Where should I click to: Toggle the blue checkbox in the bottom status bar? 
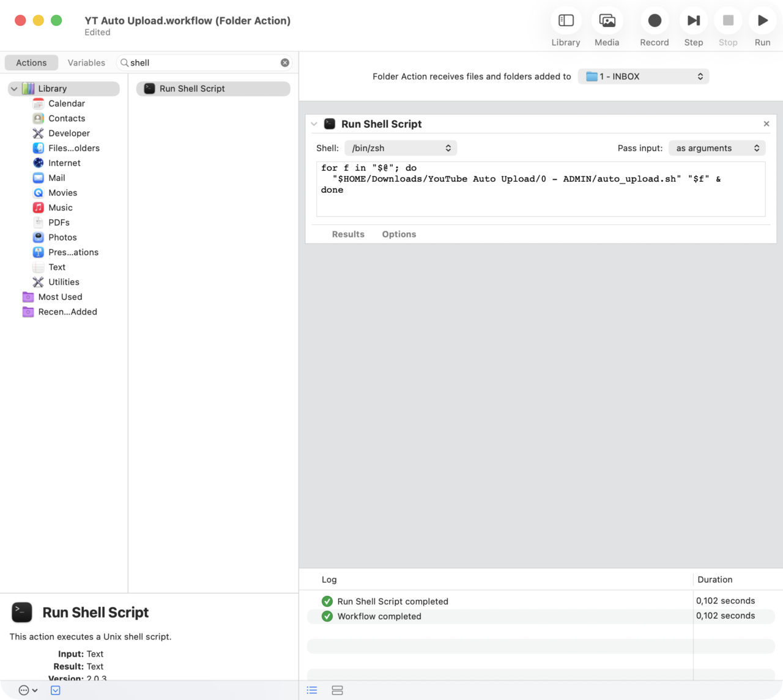[x=56, y=690]
